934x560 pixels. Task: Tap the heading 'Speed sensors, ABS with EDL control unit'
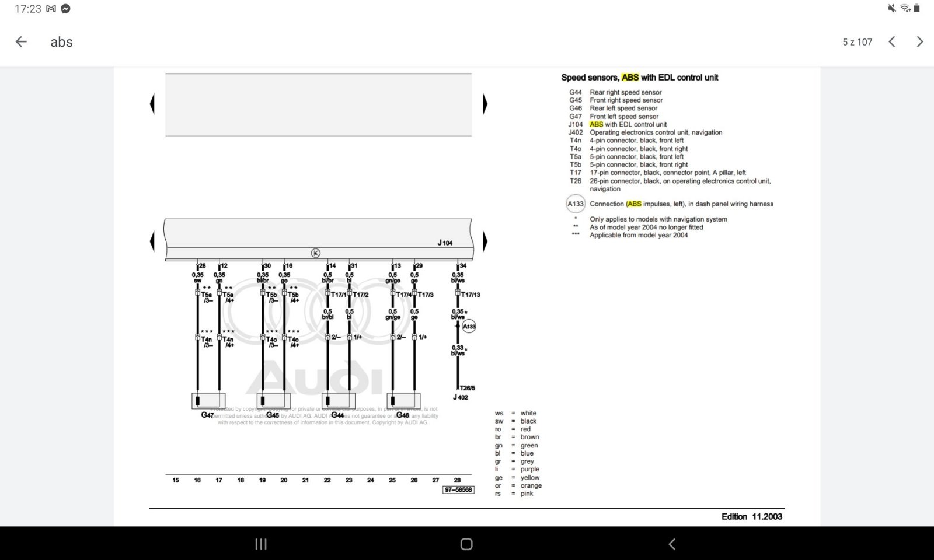pos(640,77)
